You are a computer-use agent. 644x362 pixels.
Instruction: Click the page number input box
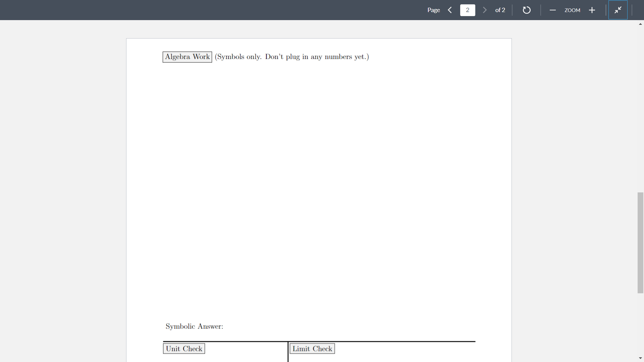(468, 10)
